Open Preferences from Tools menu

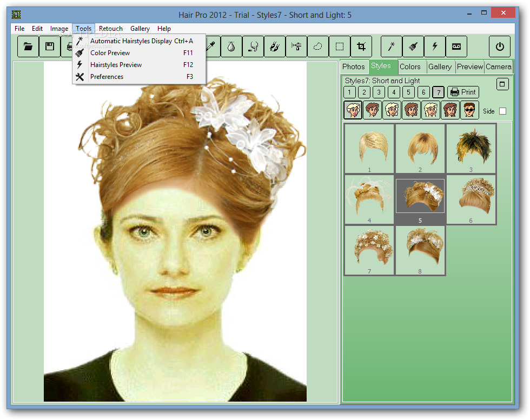pyautogui.click(x=139, y=77)
